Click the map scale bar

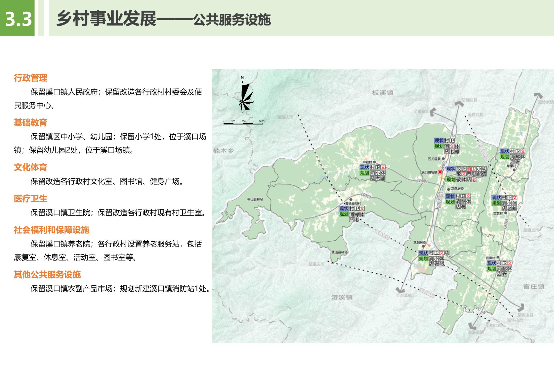point(243,124)
